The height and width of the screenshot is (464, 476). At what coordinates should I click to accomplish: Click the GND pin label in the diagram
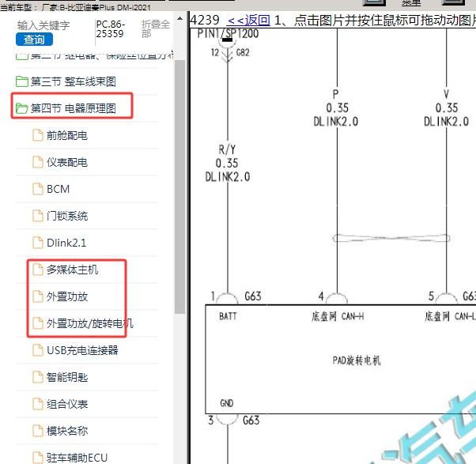pyautogui.click(x=227, y=403)
